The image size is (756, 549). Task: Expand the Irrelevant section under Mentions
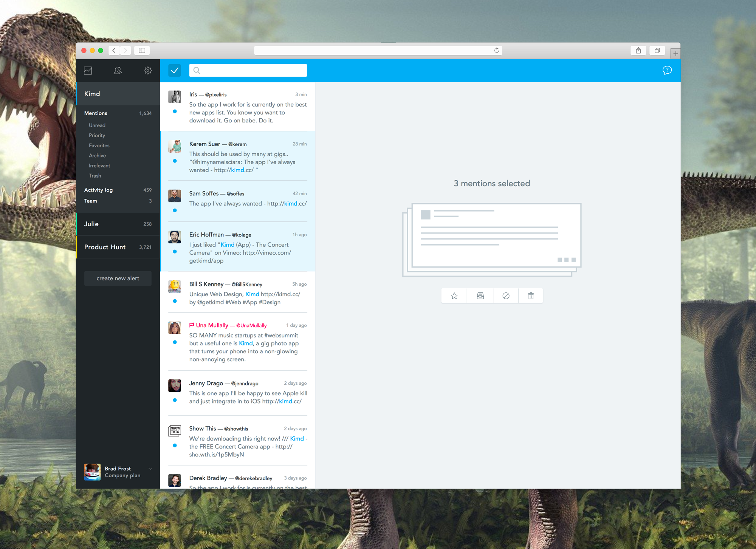[99, 166]
